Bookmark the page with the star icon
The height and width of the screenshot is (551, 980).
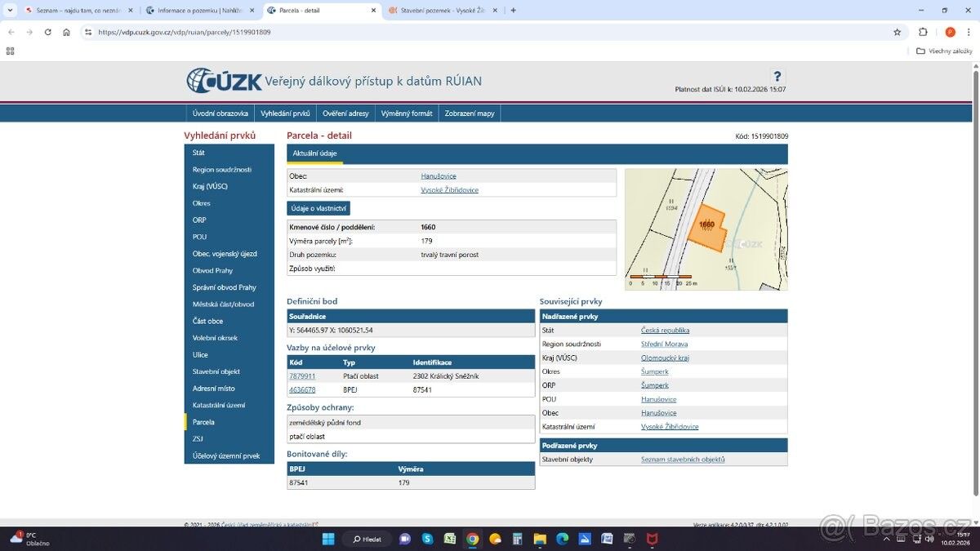click(x=898, y=31)
